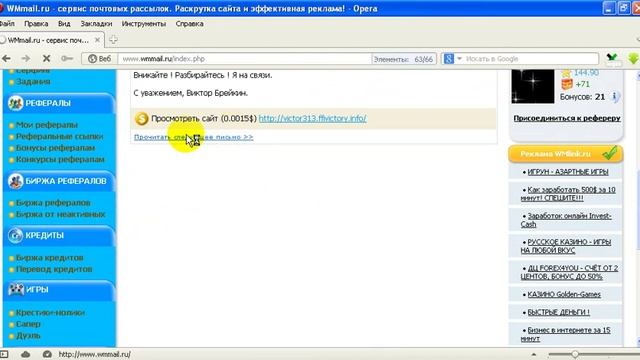Viewport: 640px width, 360px height.
Task: Click КАЗИНО Golden-Games ad link
Action: 564,294
